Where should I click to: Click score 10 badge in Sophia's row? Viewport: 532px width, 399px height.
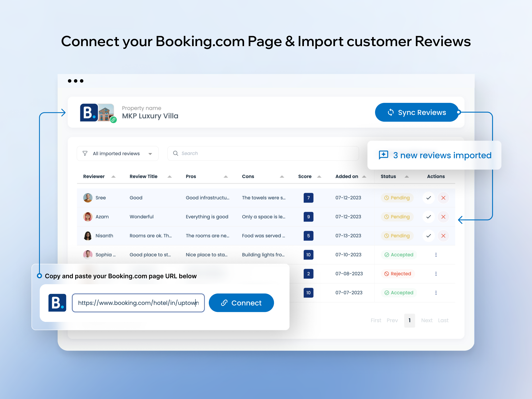tap(308, 255)
